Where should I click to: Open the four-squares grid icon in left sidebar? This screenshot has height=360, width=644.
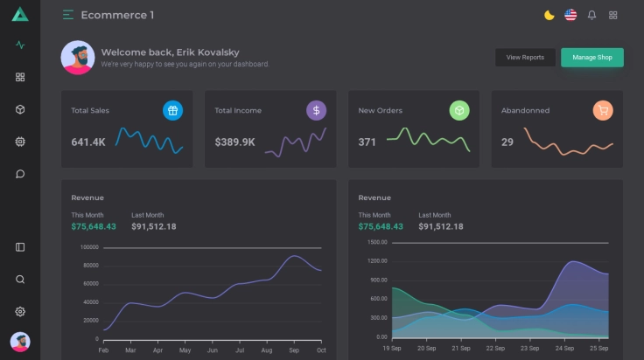20,77
